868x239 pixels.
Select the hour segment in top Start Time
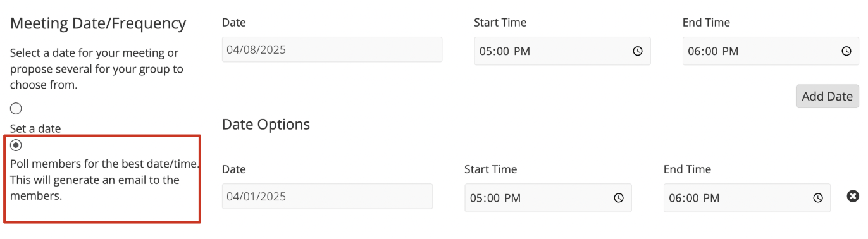[x=486, y=51]
